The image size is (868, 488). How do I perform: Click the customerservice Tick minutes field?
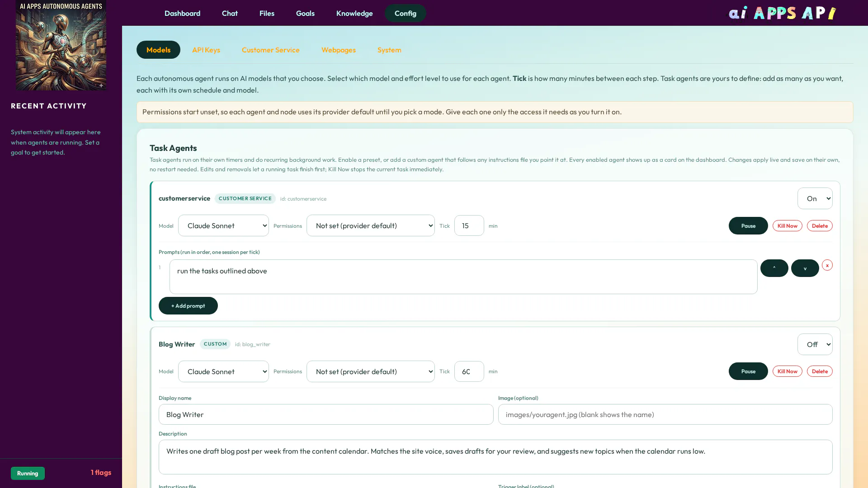coord(469,225)
